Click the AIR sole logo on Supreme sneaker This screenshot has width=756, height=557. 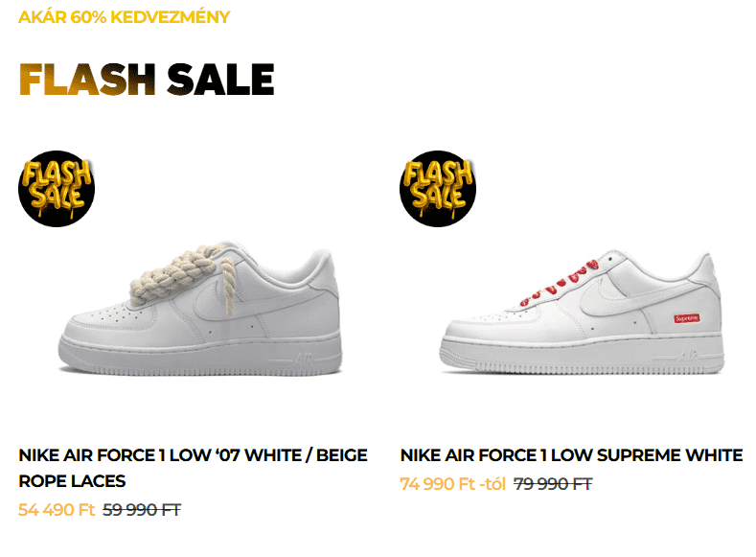pos(689,356)
